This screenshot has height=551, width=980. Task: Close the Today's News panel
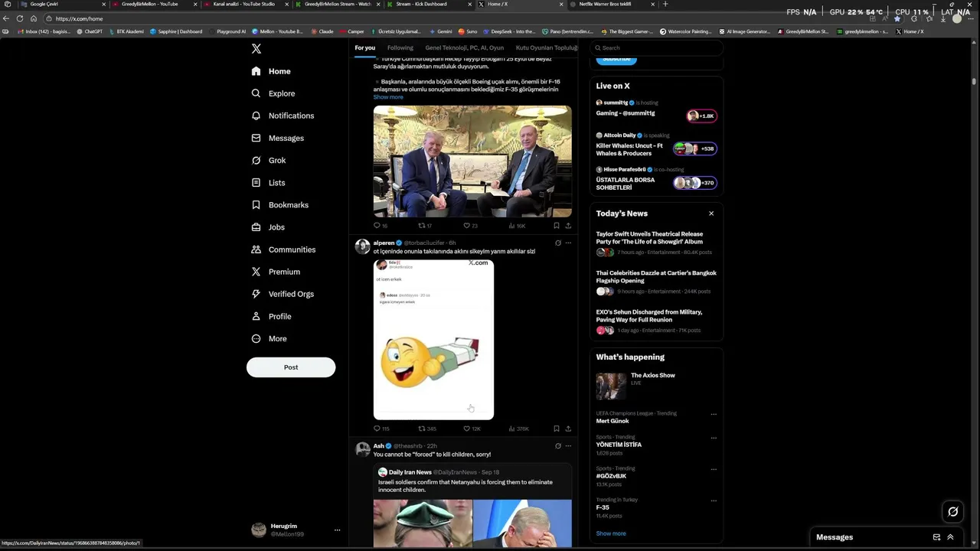tap(711, 214)
